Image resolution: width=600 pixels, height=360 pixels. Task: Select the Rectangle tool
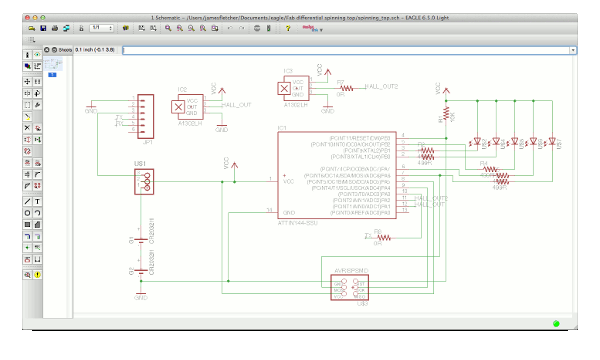click(27, 225)
